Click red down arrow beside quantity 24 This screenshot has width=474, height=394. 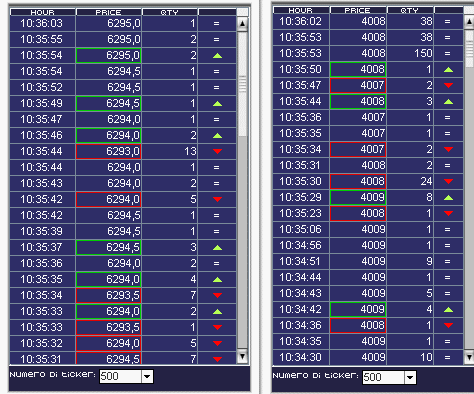[x=448, y=181]
